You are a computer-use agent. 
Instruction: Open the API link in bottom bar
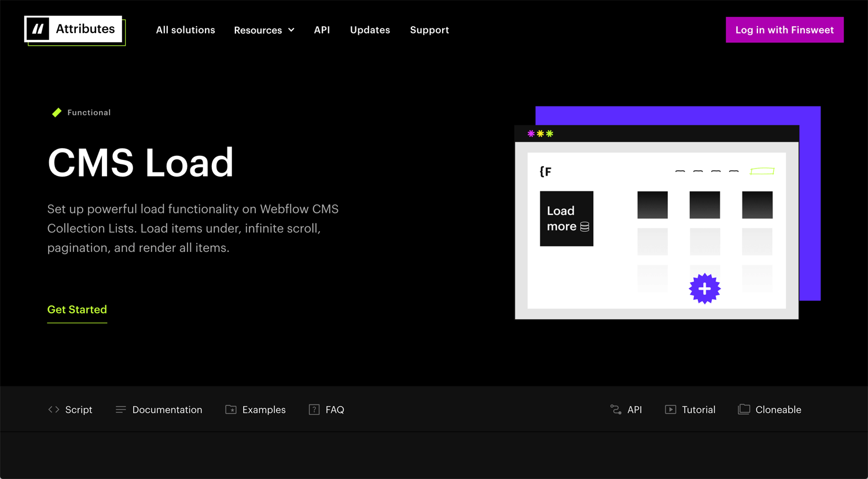point(626,409)
